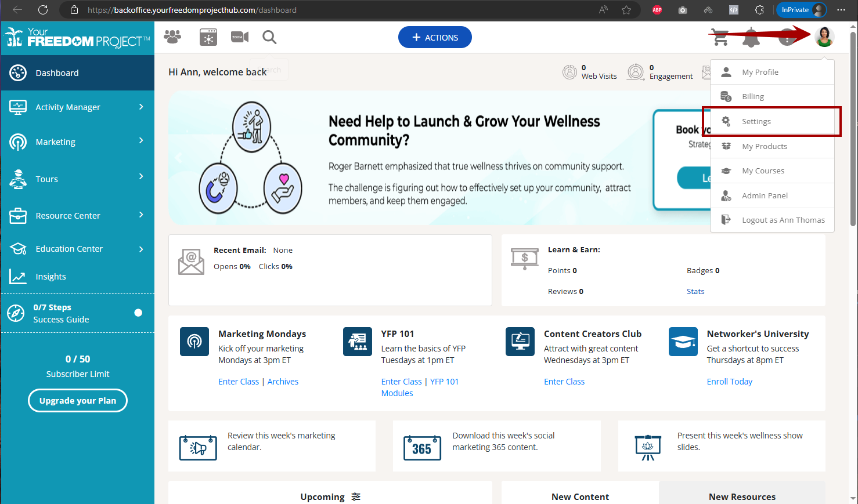Click the contacts group icon in top toolbar

click(172, 37)
